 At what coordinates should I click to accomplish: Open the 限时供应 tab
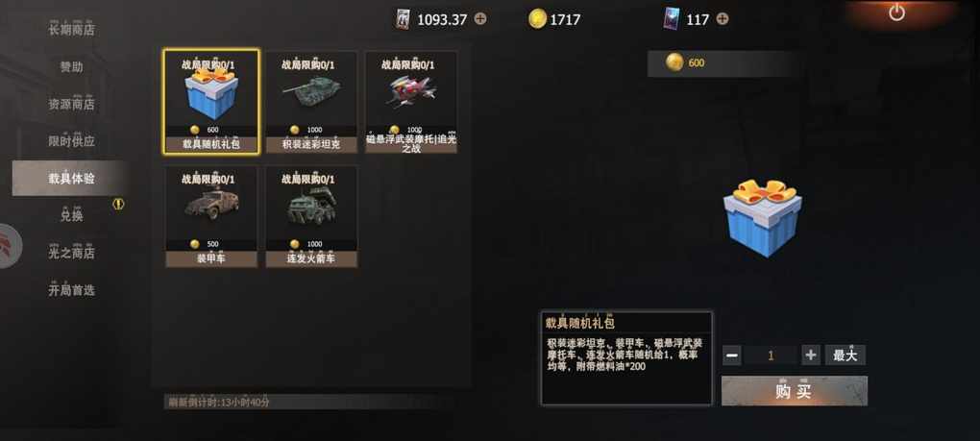[x=72, y=141]
